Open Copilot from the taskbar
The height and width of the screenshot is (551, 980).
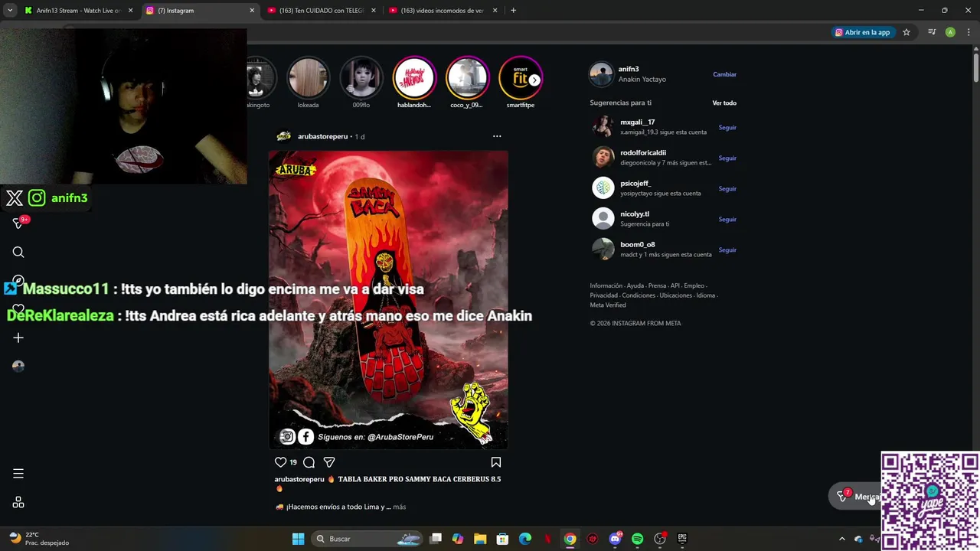pos(458,539)
